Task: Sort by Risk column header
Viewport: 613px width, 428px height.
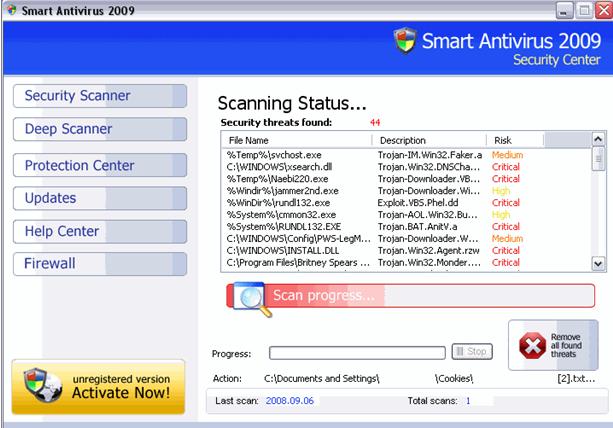Action: (515, 140)
